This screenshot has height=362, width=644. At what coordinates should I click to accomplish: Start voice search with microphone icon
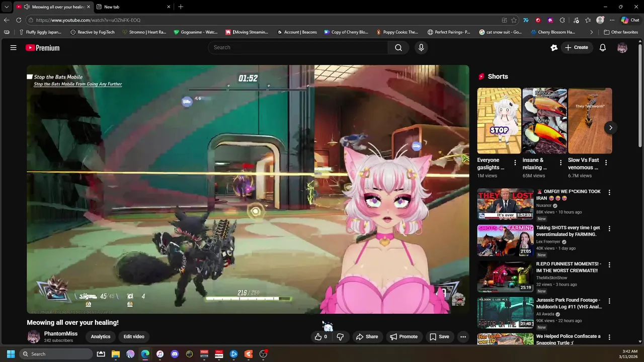click(x=421, y=48)
